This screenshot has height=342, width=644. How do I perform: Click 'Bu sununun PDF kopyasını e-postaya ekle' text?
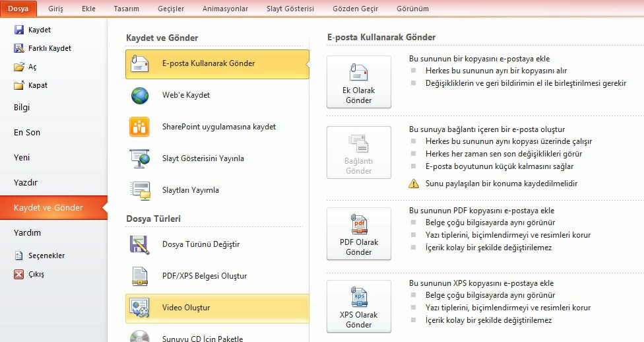tap(482, 211)
